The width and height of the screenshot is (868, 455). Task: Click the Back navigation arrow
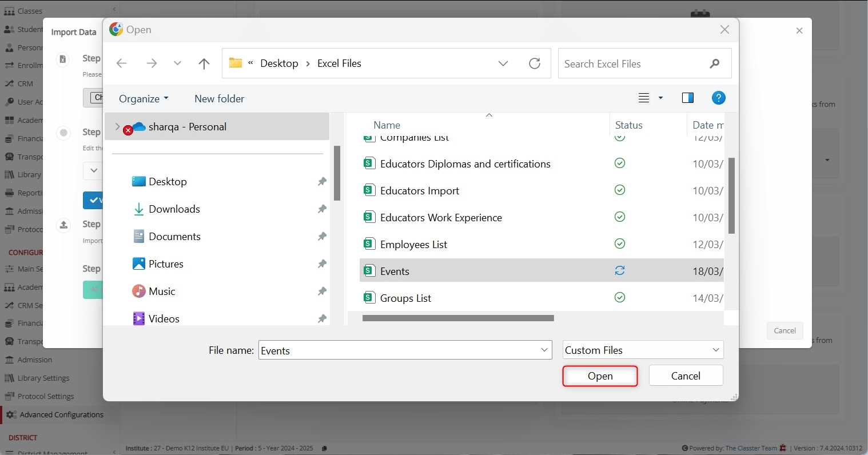tap(121, 63)
